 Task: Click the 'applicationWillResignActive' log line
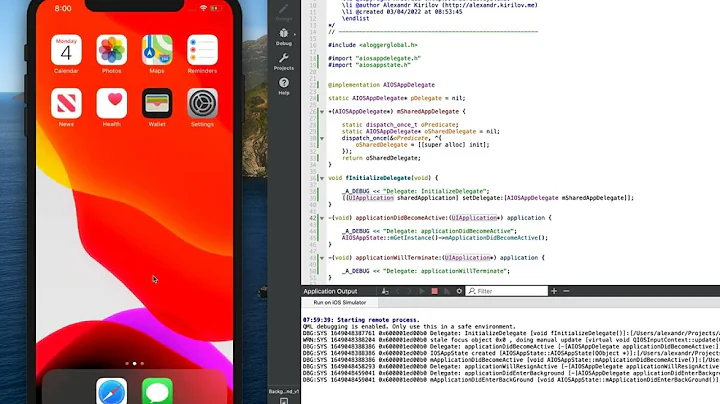click(511, 366)
